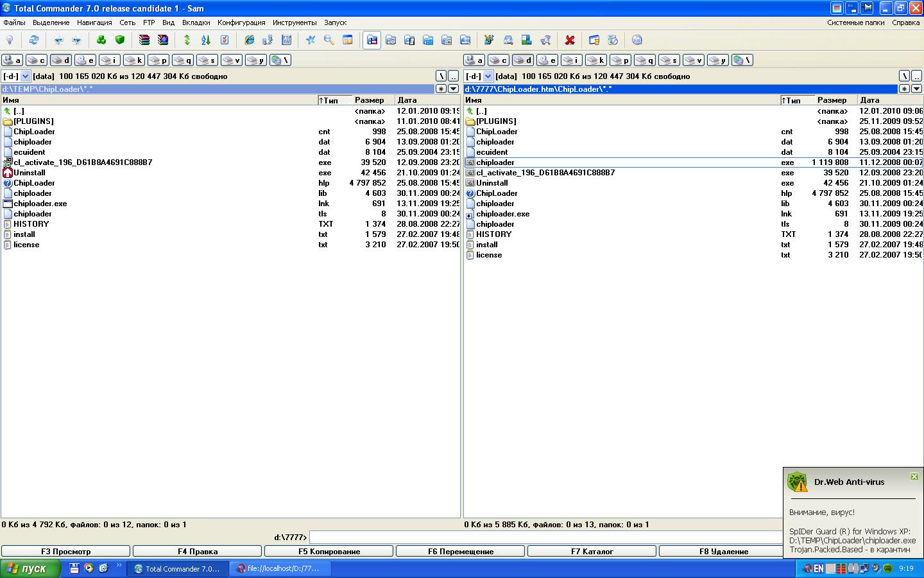Click the command line input field

click(x=546, y=537)
